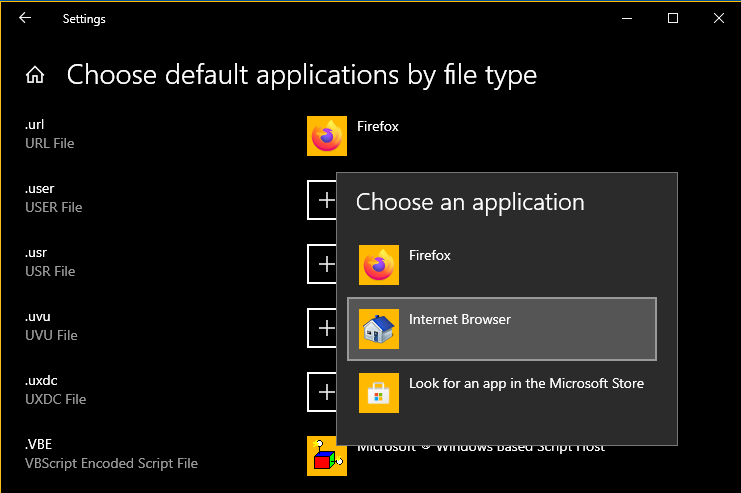This screenshot has width=741, height=493.
Task: Click the UVU File description
Action: tap(51, 335)
